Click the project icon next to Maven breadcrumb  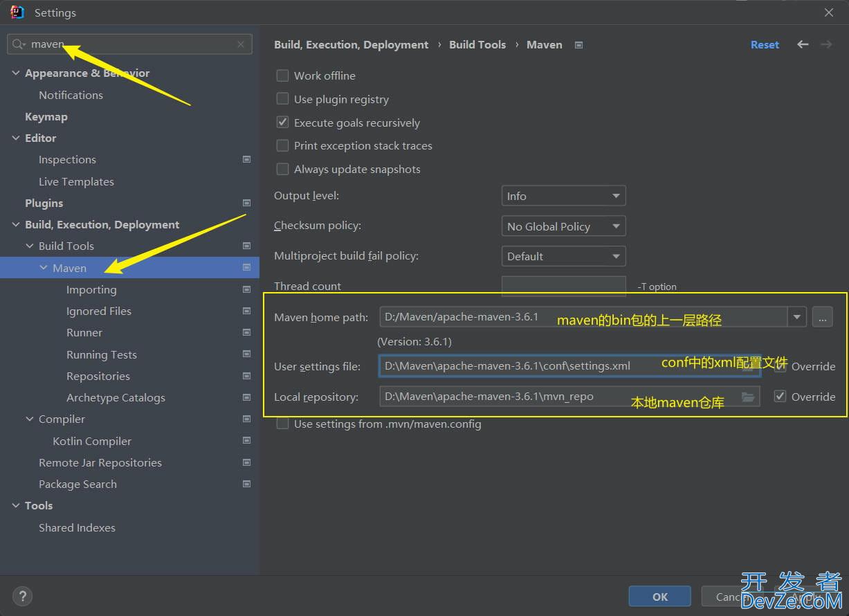tap(579, 45)
